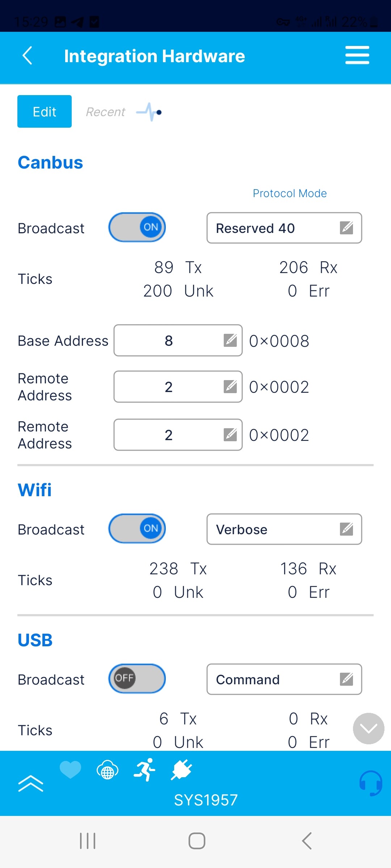This screenshot has height=868, width=391.
Task: Tap the round scroll-down chevron button
Action: click(x=369, y=728)
